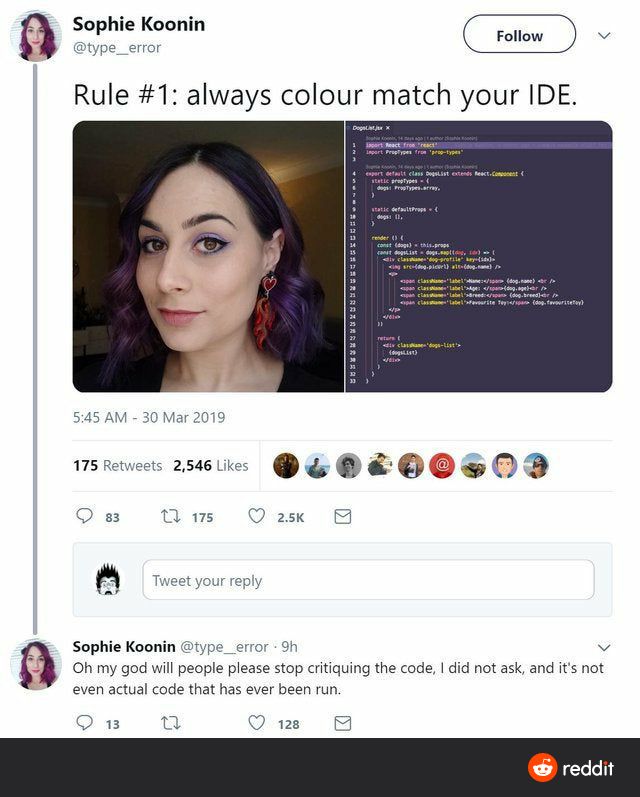Screen dimensions: 640x797
Task: Click the reply speech bubble icon with 83
Action: [x=84, y=516]
